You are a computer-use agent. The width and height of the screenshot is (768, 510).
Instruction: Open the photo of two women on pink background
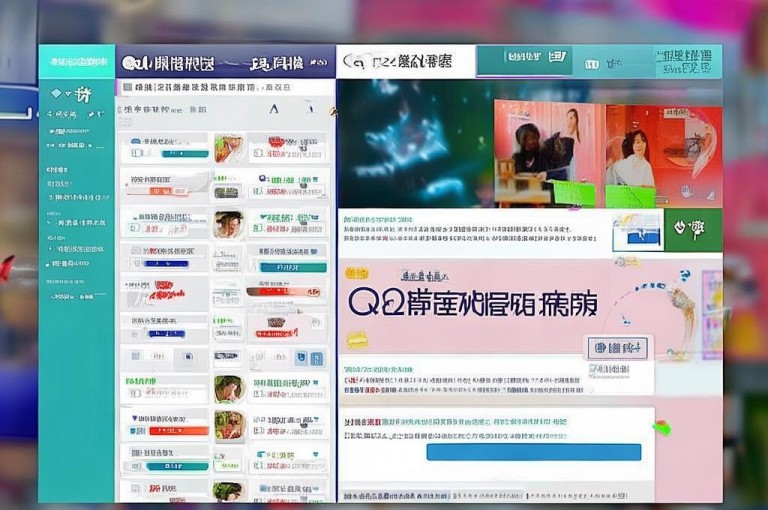(549, 153)
